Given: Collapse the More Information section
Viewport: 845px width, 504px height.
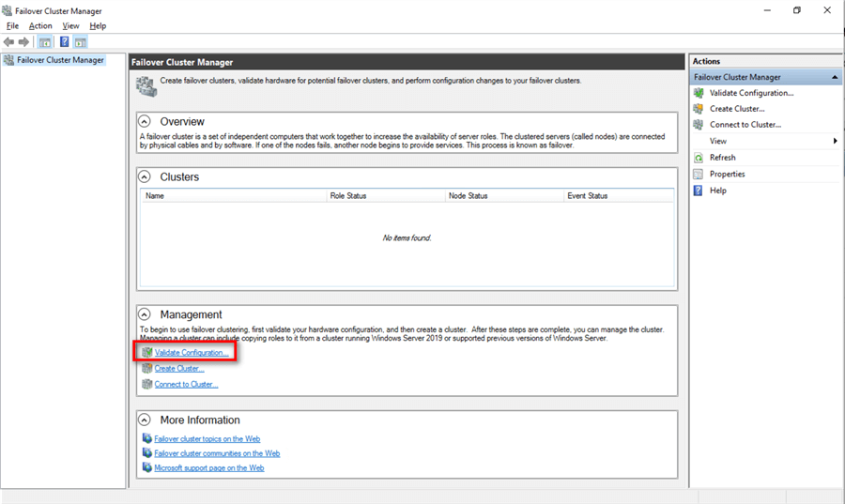Looking at the screenshot, I should click(x=145, y=420).
